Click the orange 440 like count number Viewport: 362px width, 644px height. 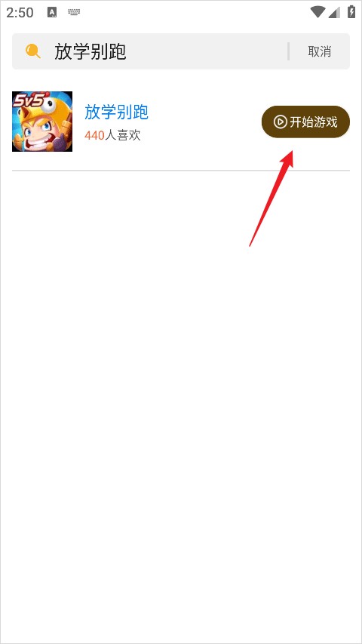(94, 136)
